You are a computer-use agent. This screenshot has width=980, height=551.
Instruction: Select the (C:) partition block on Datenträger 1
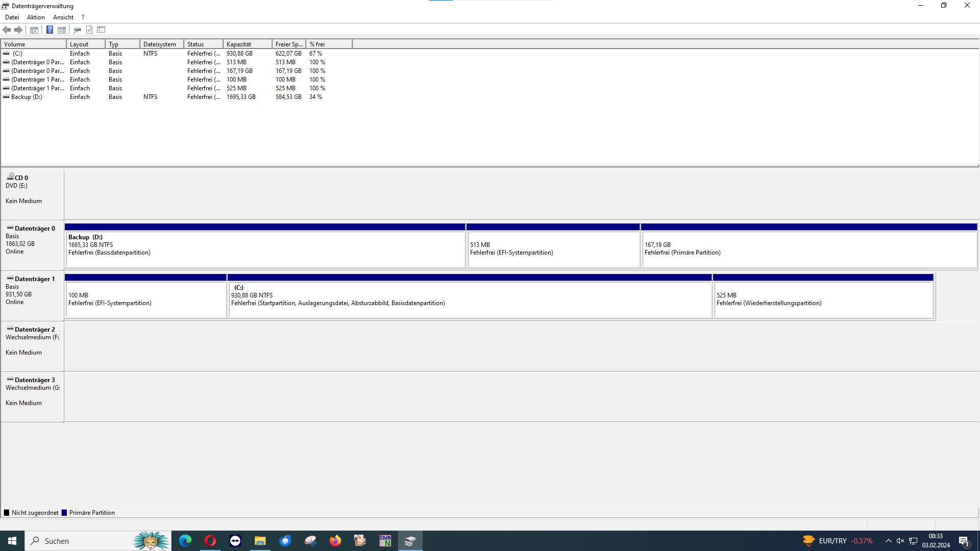(x=470, y=296)
